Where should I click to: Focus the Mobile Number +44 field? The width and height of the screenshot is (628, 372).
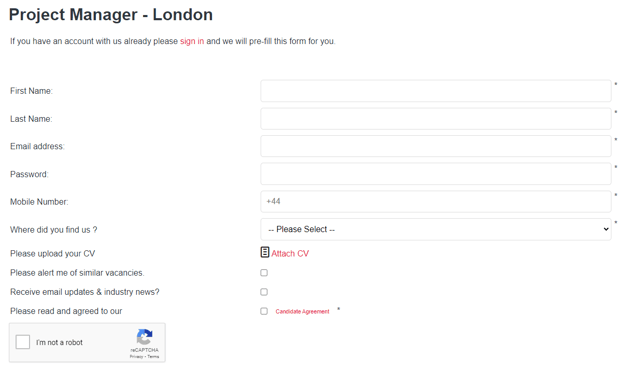coord(436,201)
